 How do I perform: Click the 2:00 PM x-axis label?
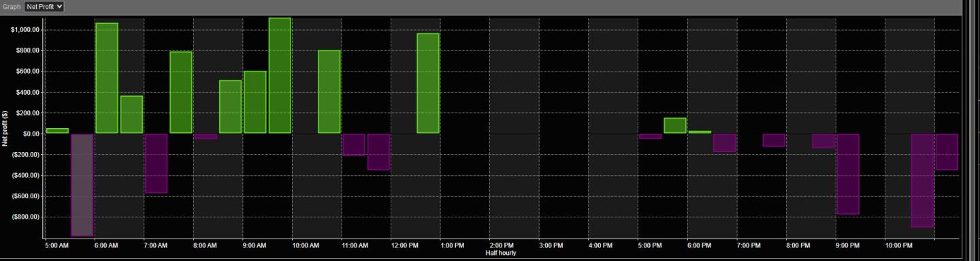[x=502, y=245]
